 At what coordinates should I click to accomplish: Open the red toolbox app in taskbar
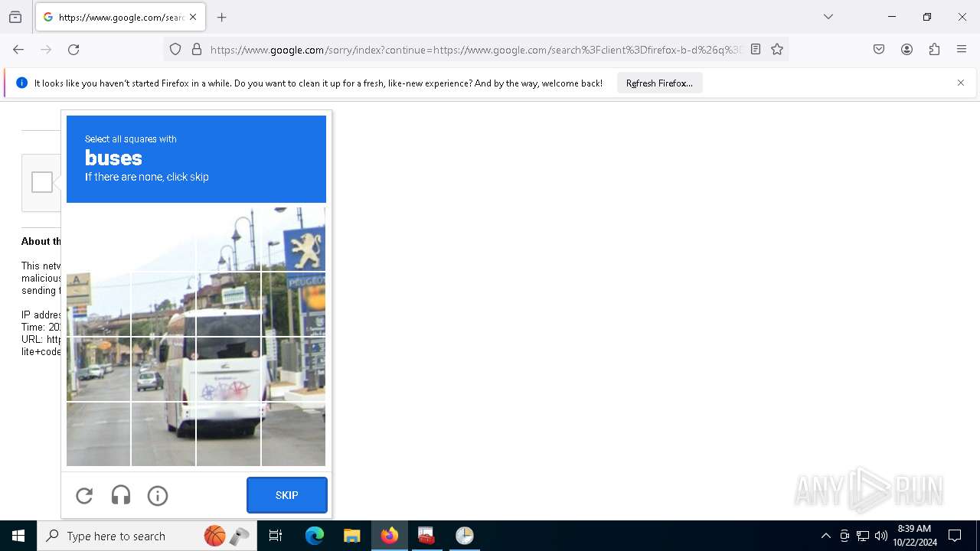(x=426, y=536)
